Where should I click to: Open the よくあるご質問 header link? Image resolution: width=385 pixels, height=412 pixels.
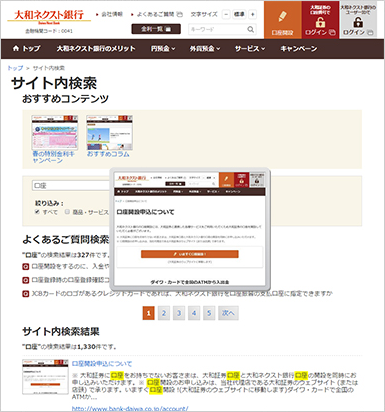(x=157, y=14)
